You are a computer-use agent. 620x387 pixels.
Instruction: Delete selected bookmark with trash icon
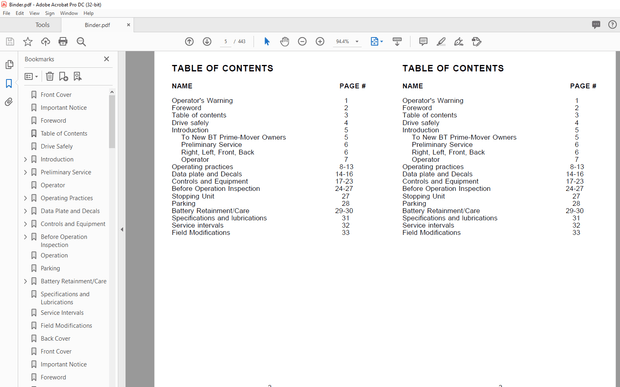pos(49,76)
